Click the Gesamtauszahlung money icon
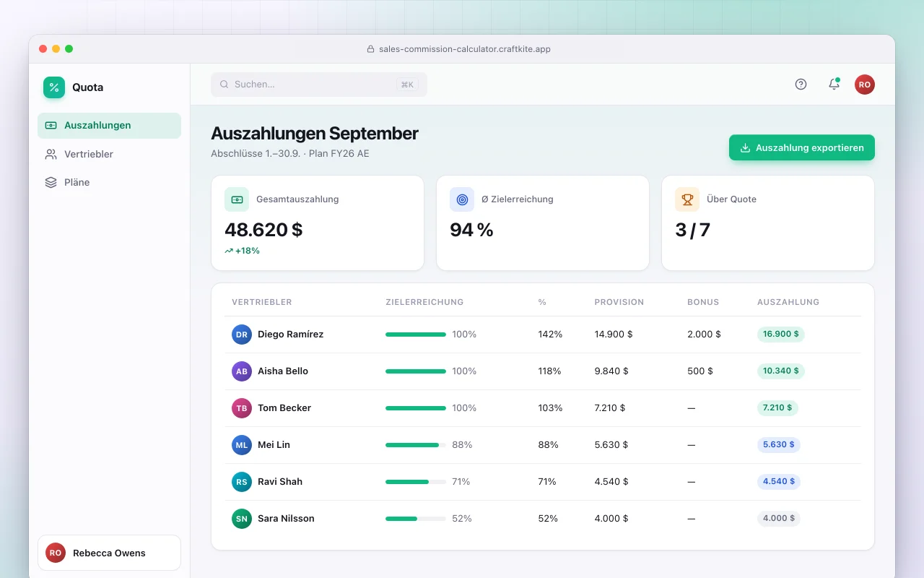 237,199
